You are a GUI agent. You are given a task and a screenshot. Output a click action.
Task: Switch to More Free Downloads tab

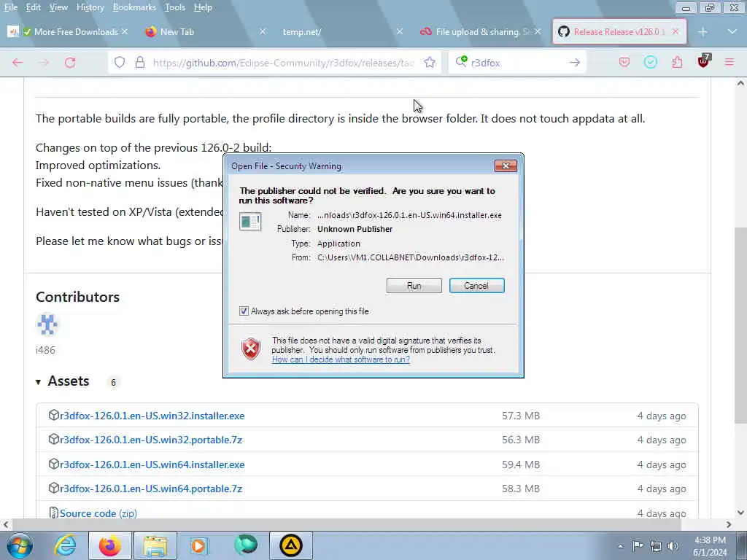[69, 32]
